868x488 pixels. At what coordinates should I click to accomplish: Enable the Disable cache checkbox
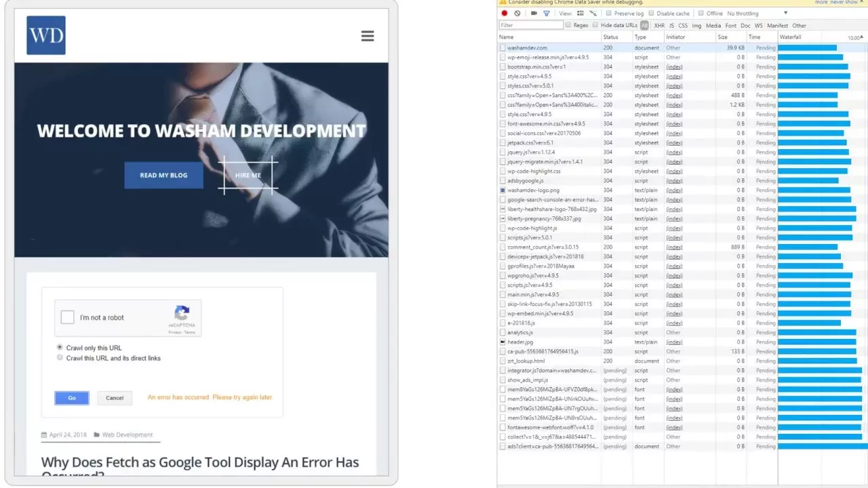click(652, 14)
